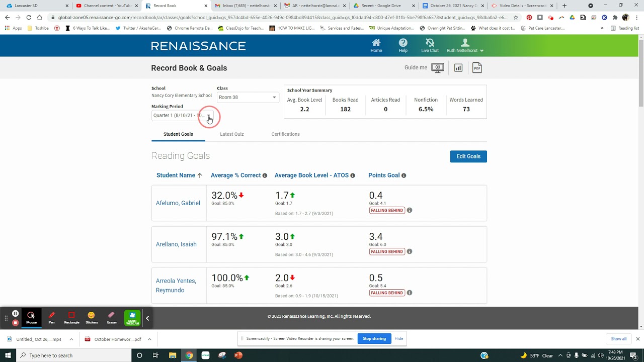
Task: Open the Reading list panel
Action: pyautogui.click(x=625, y=28)
